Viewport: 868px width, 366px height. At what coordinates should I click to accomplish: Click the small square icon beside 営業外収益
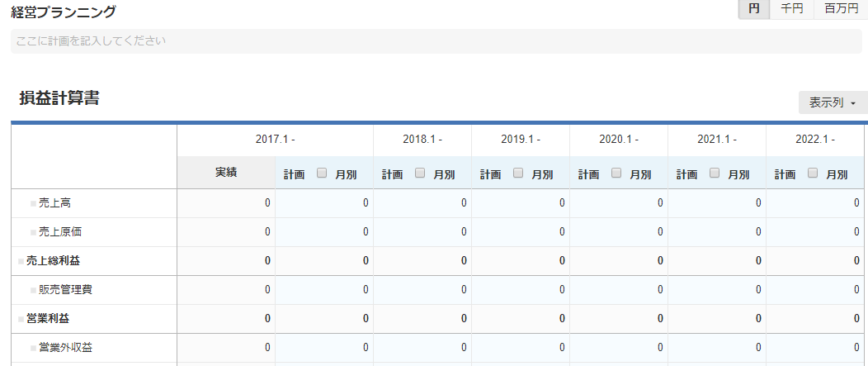33,348
